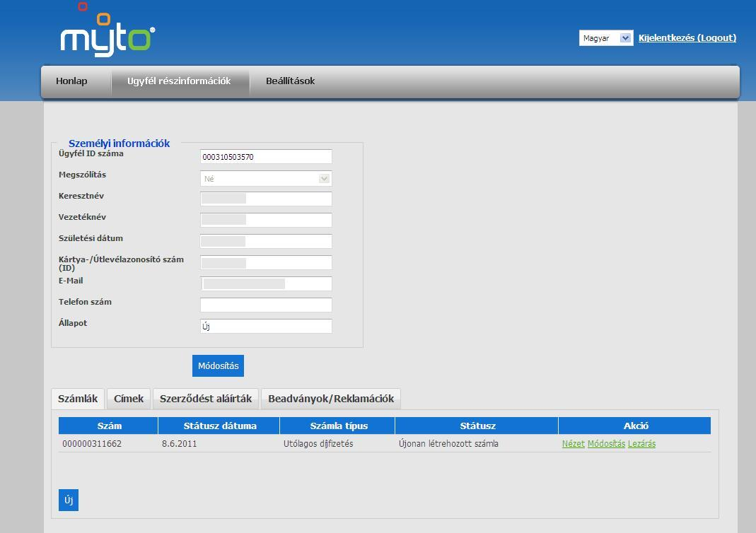Click the Keresztnév input field
This screenshot has width=756, height=533.
point(266,199)
